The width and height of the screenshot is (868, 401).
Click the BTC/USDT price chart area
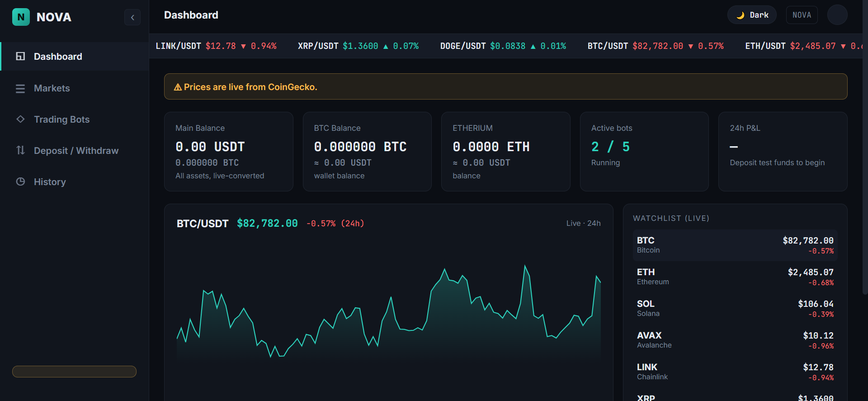point(389,312)
